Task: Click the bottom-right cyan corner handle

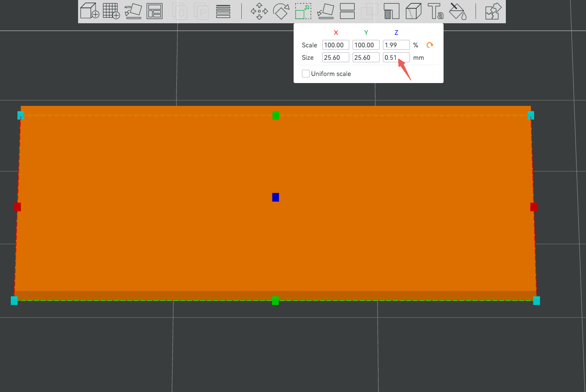Action: [x=537, y=301]
